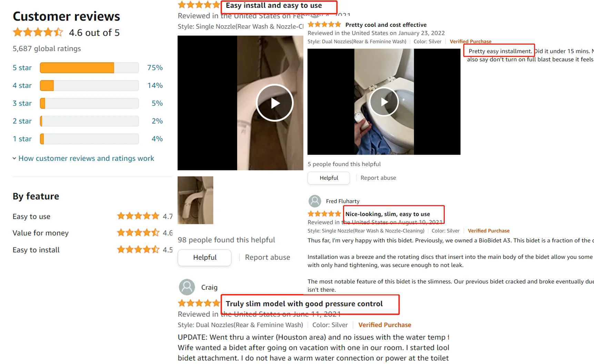
Task: Click Helpful under the 5 people review
Action: 329,178
